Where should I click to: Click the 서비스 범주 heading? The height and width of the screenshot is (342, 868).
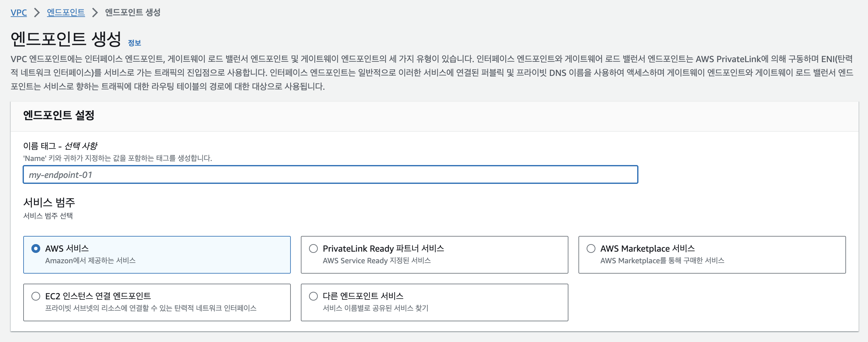[49, 202]
